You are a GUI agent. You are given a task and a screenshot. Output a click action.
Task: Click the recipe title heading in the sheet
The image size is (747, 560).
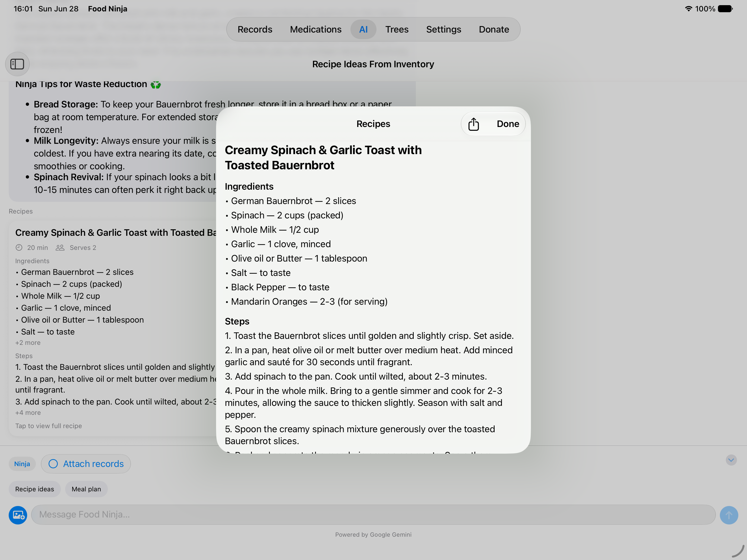[x=323, y=158]
